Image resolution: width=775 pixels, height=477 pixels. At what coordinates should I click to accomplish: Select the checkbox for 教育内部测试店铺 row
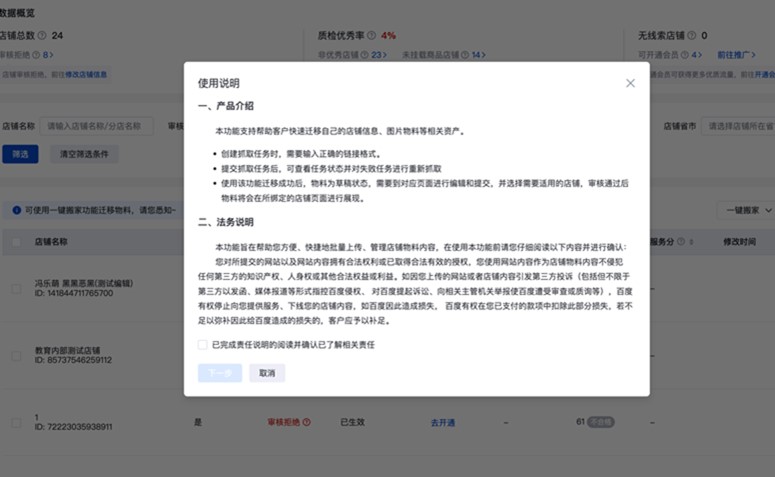(x=16, y=355)
